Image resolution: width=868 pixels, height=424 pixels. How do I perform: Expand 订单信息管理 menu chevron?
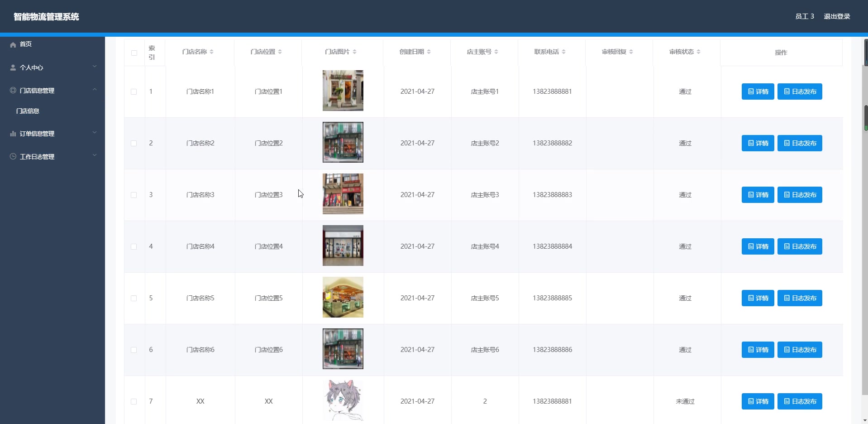[x=95, y=133]
